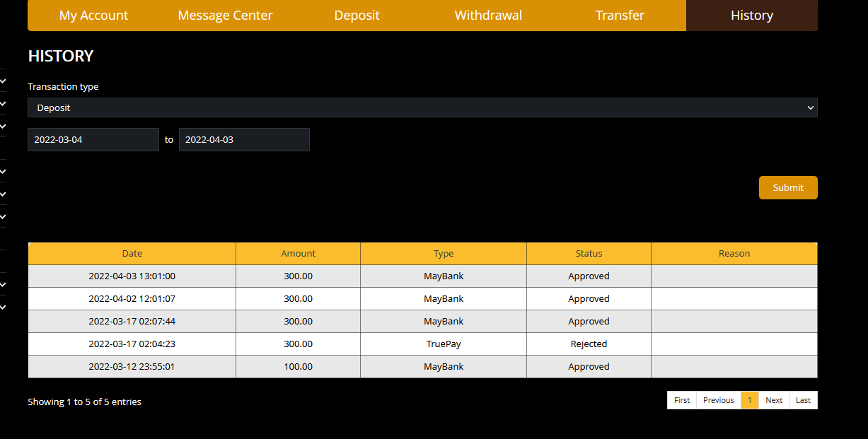Select page 1 in pagination

click(x=750, y=400)
